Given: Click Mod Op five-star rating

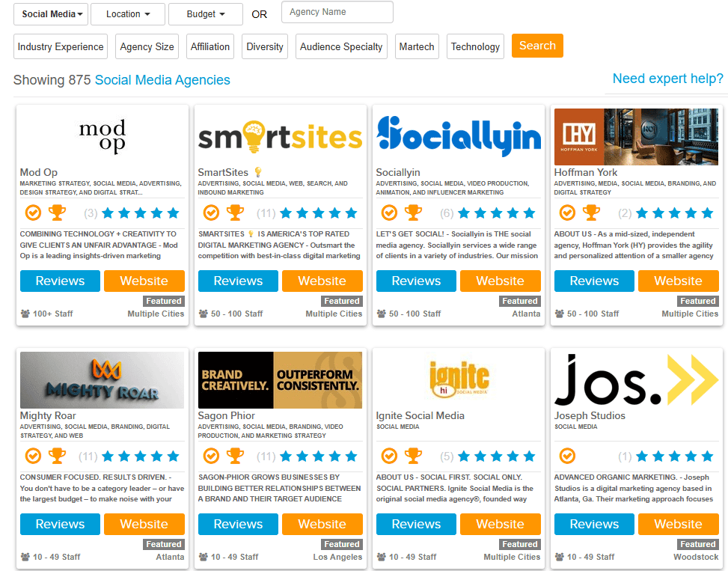Looking at the screenshot, I should [x=140, y=213].
